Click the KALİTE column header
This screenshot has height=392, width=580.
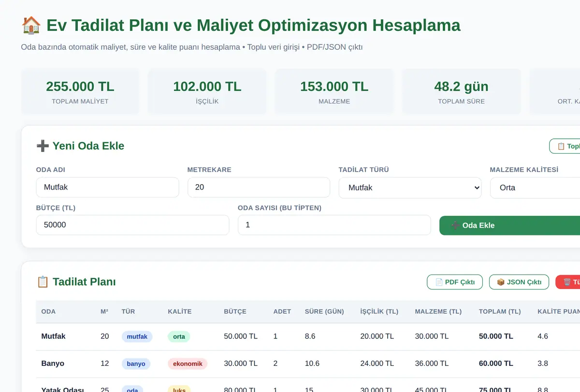tap(180, 311)
